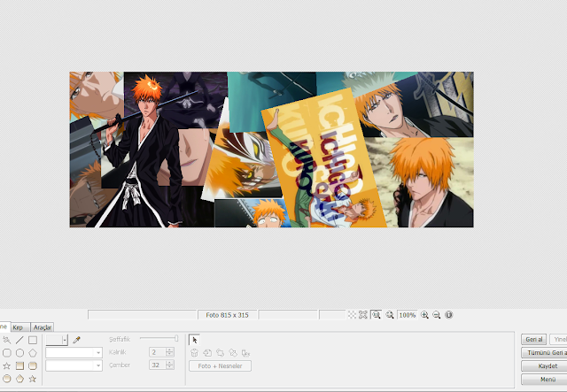This screenshot has width=567, height=392.
Task: Open the second empty combo box
Action: click(74, 365)
